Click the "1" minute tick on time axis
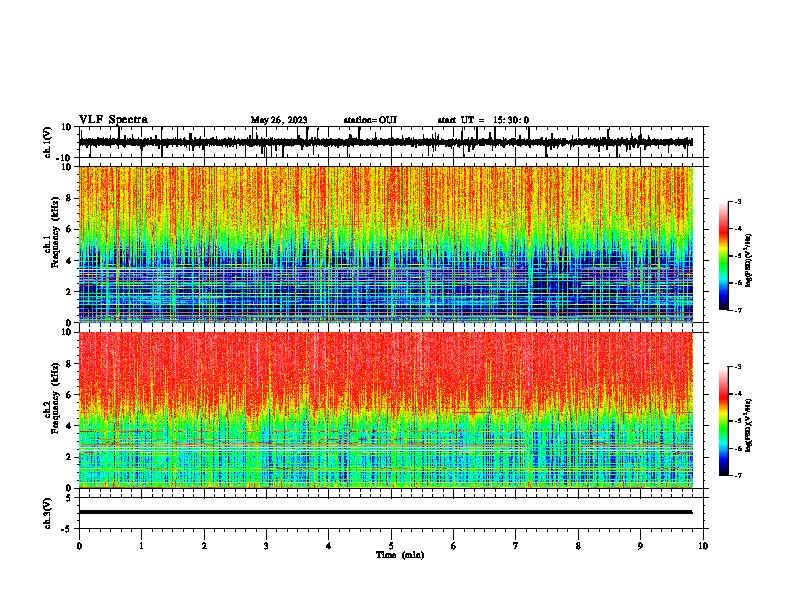 [141, 546]
